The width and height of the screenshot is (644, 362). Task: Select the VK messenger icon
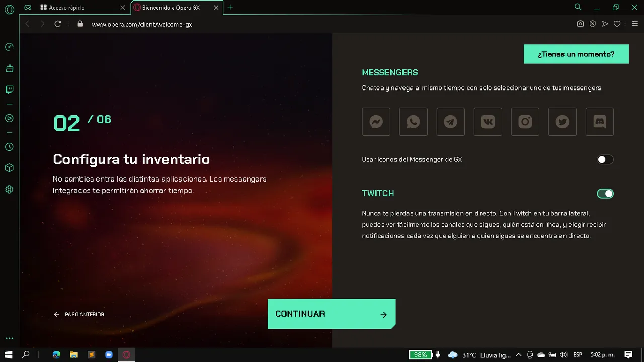pyautogui.click(x=488, y=122)
